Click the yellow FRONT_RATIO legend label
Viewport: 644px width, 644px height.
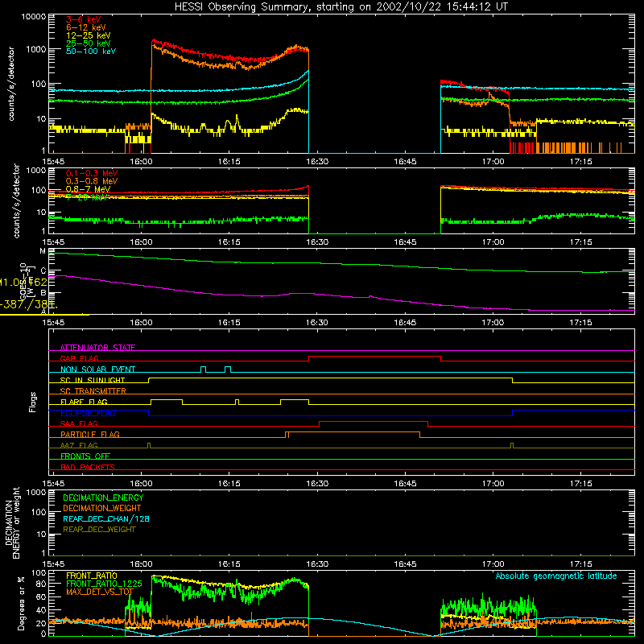(92, 576)
